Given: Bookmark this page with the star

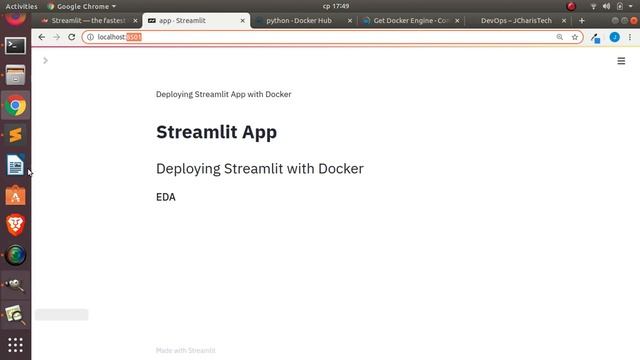Looking at the screenshot, I should (x=575, y=37).
